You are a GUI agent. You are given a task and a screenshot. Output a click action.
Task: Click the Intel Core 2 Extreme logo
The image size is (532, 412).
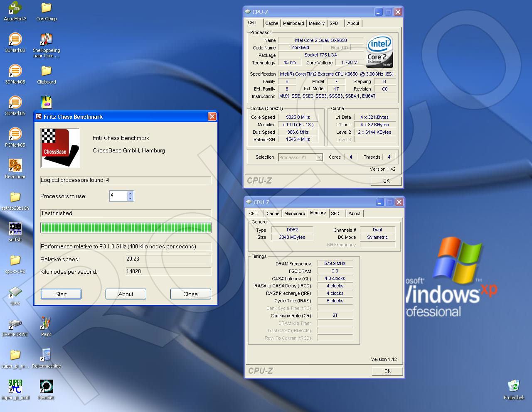(379, 51)
